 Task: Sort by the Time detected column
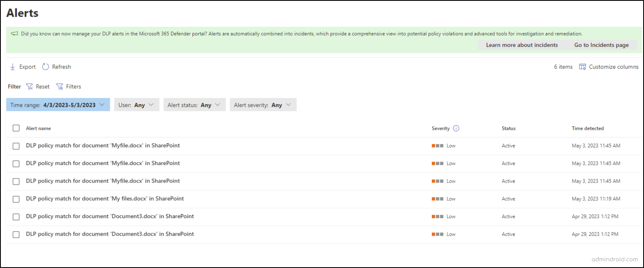click(x=588, y=128)
